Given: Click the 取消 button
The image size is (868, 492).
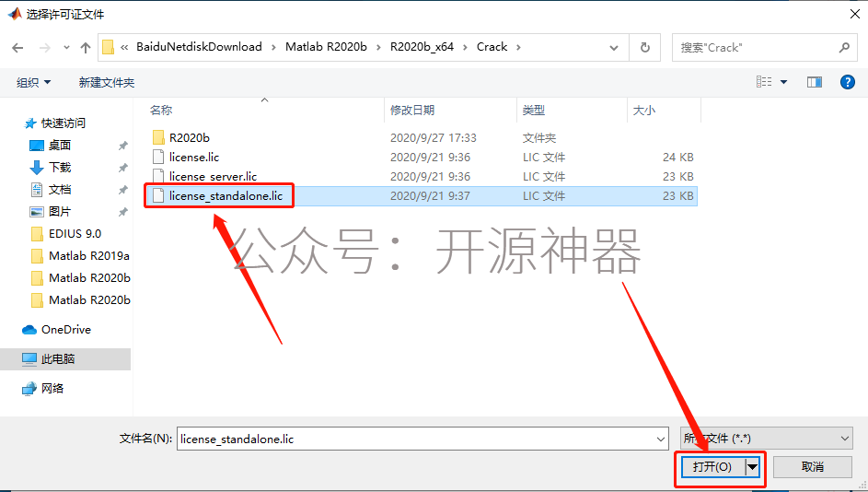Looking at the screenshot, I should coord(812,467).
